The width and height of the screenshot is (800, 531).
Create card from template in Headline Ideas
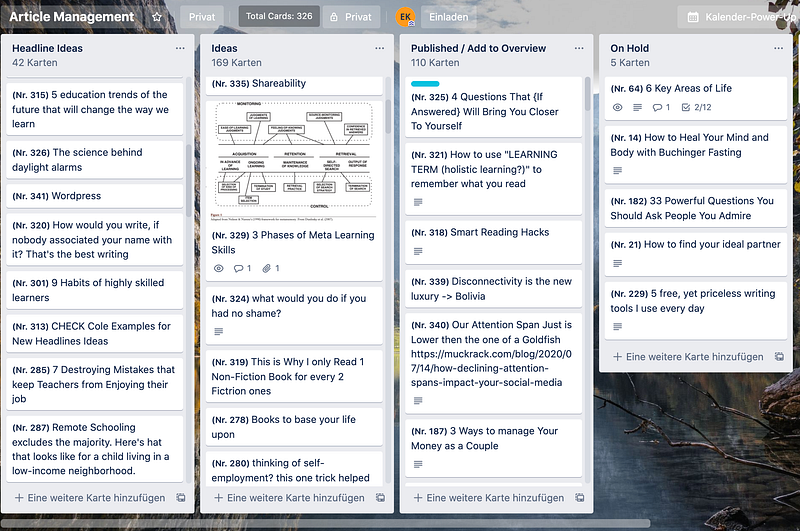click(x=181, y=498)
